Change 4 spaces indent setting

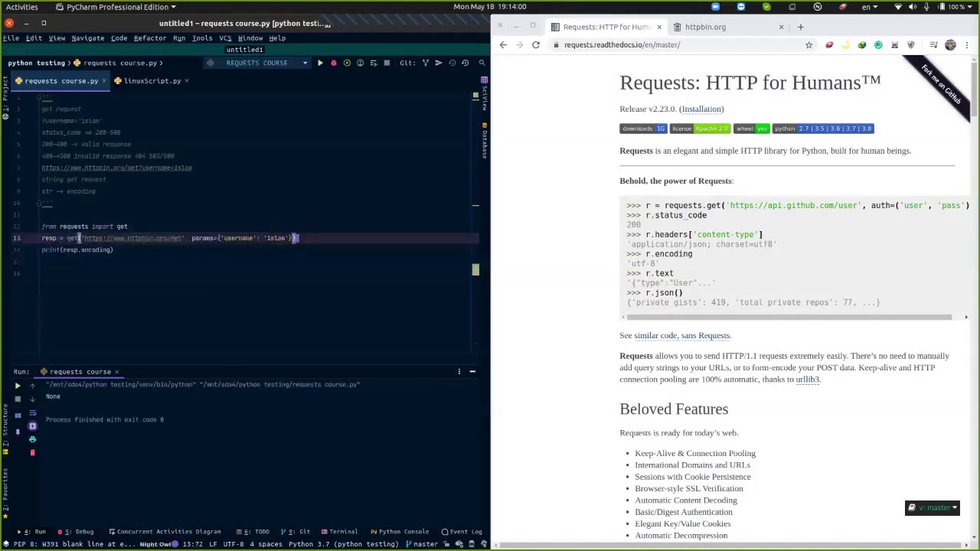pos(264,544)
